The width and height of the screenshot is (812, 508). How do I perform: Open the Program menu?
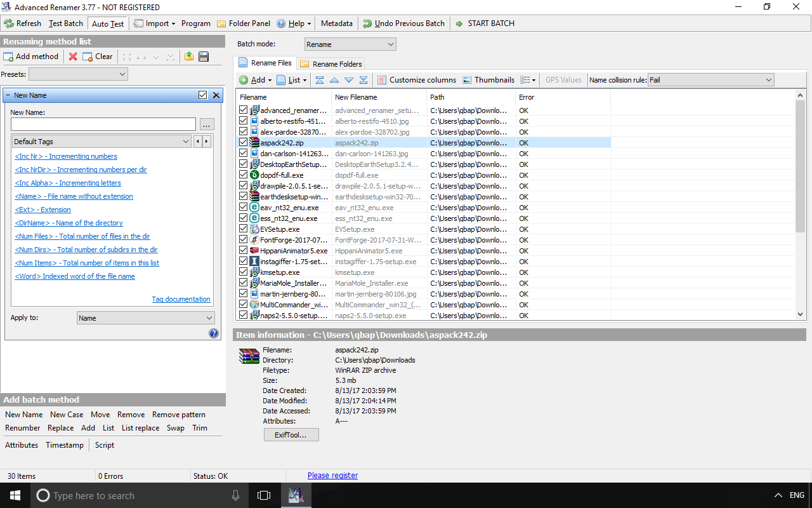click(196, 23)
